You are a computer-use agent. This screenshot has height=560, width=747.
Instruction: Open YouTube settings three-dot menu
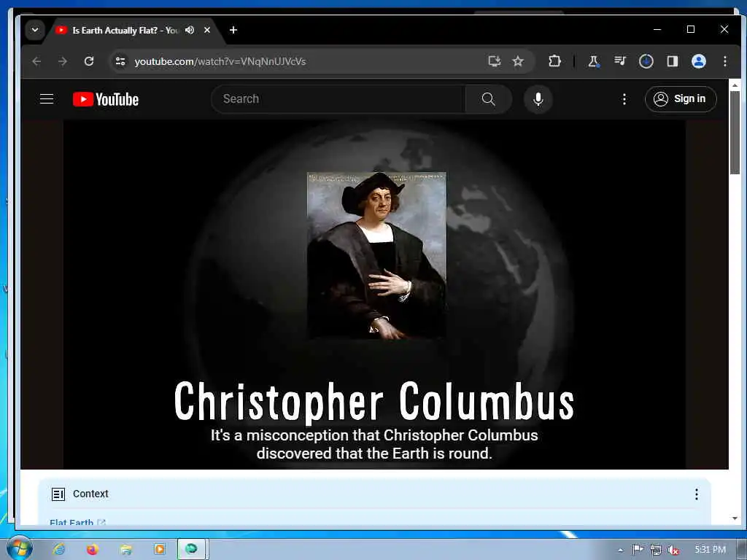(624, 99)
